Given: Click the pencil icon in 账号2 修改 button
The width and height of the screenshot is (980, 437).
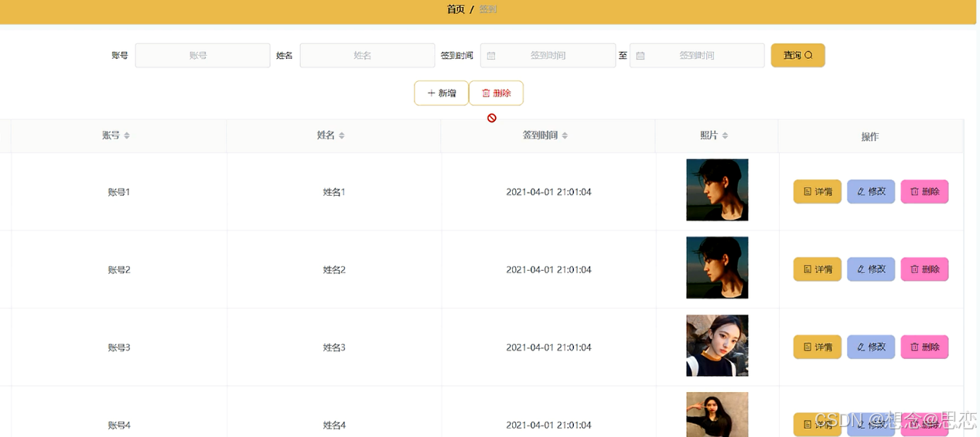Looking at the screenshot, I should pos(861,269).
